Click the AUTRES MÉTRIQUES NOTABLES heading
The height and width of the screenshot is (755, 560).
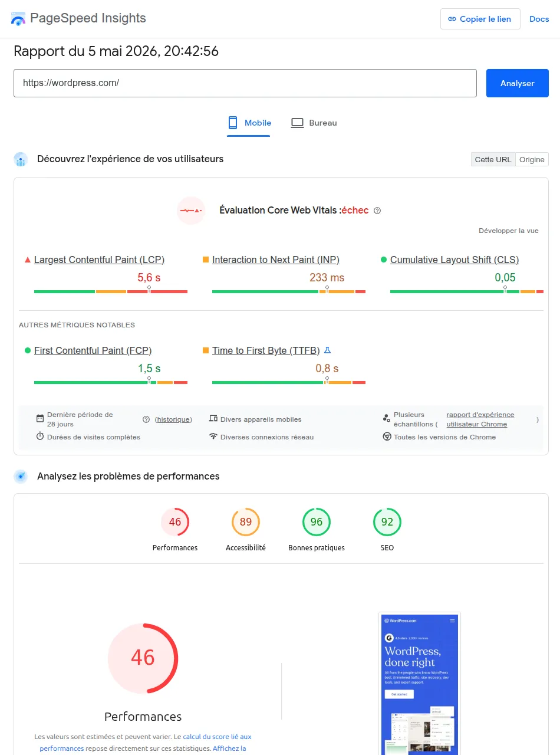(77, 325)
